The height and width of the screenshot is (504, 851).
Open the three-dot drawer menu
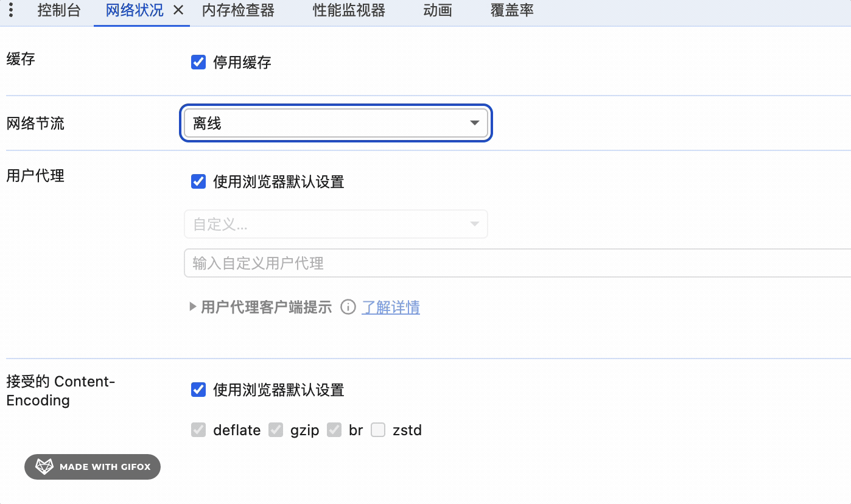(11, 10)
